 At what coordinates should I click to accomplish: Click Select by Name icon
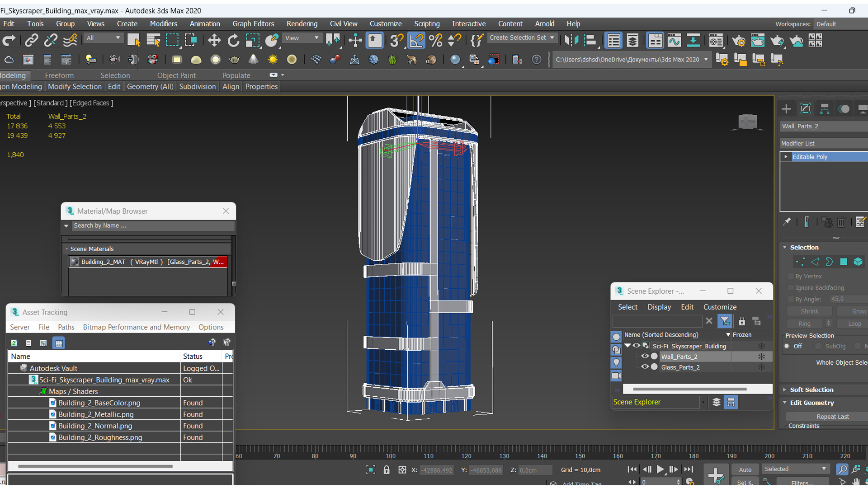pyautogui.click(x=153, y=41)
